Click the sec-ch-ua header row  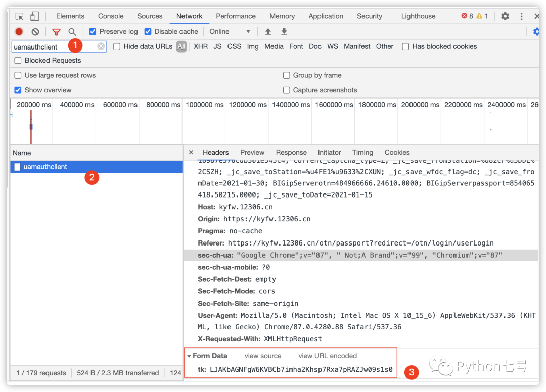(361, 255)
